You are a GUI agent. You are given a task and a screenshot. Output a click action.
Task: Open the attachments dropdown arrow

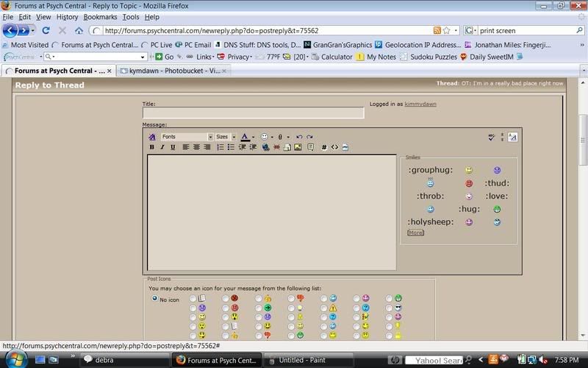point(288,137)
